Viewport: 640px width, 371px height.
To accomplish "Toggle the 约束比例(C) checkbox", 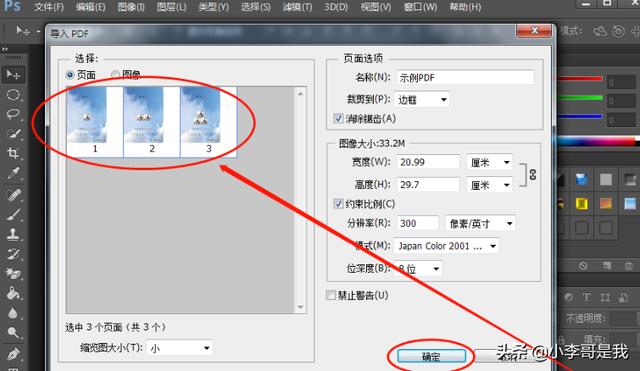I will (x=338, y=203).
